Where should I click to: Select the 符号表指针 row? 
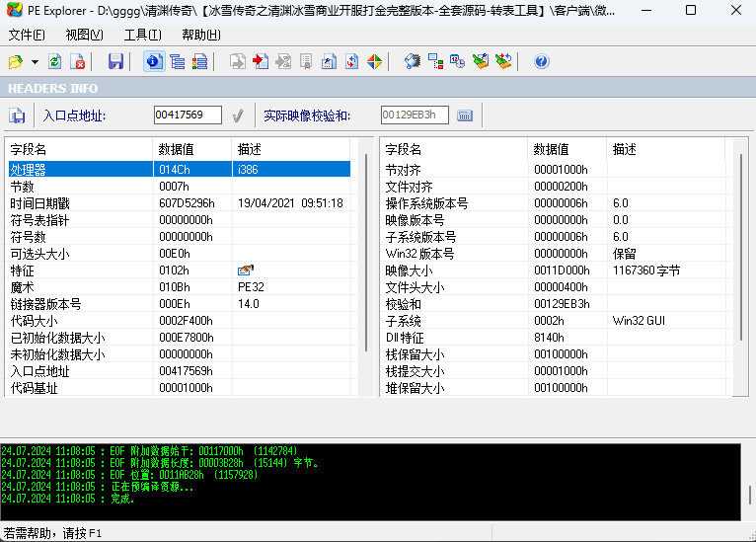click(180, 220)
